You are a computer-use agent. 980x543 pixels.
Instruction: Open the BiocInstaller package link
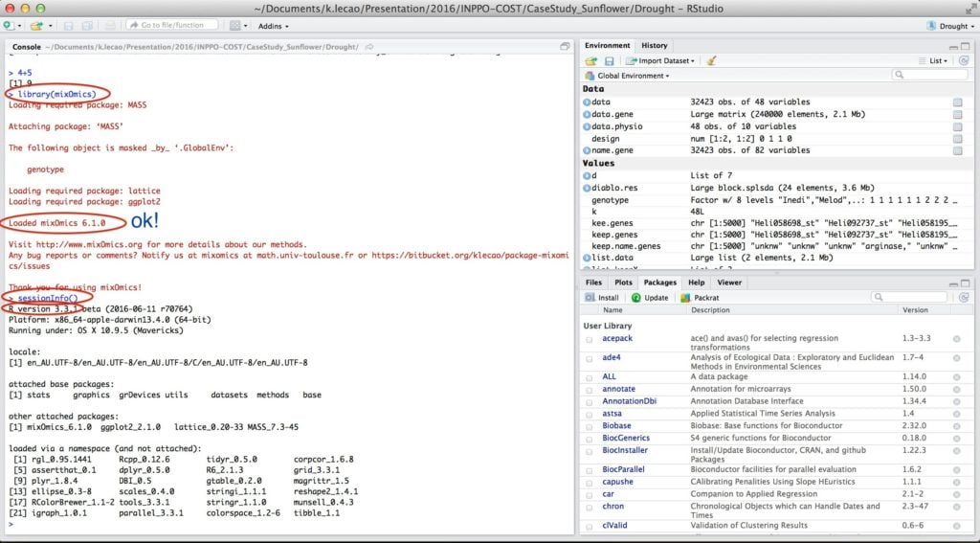pyautogui.click(x=624, y=450)
